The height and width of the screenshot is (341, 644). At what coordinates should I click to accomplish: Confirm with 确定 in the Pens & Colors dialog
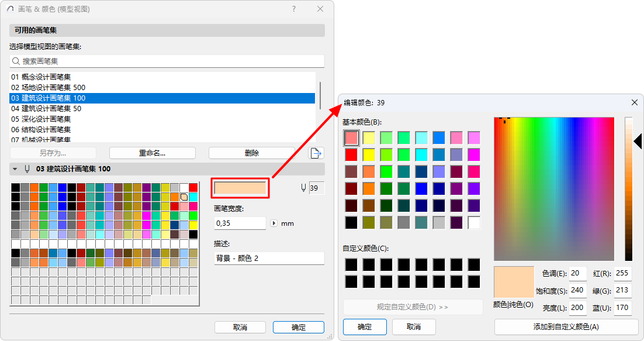point(298,327)
